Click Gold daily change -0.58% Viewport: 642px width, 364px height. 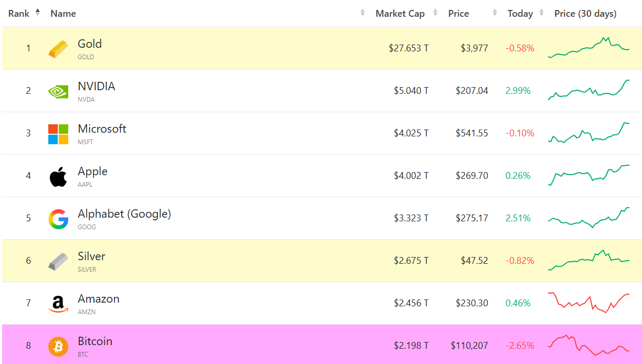[520, 48]
